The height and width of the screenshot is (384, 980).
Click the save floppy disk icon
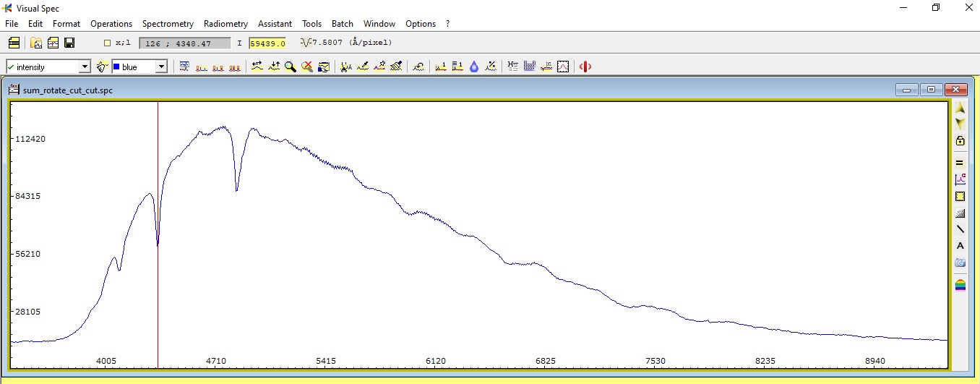pyautogui.click(x=69, y=43)
